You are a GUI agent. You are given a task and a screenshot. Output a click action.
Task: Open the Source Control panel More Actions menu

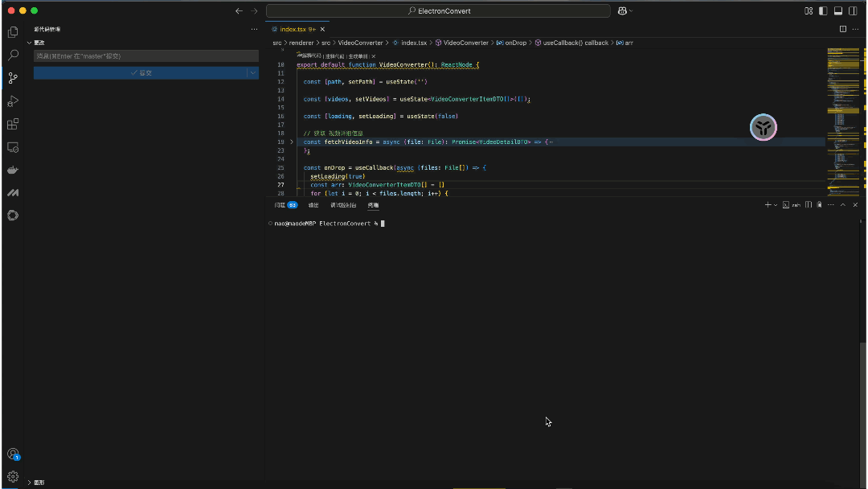click(254, 29)
